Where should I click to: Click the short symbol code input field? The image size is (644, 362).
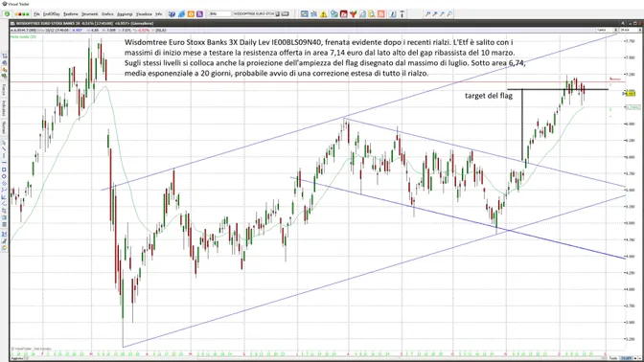[x=220, y=14]
